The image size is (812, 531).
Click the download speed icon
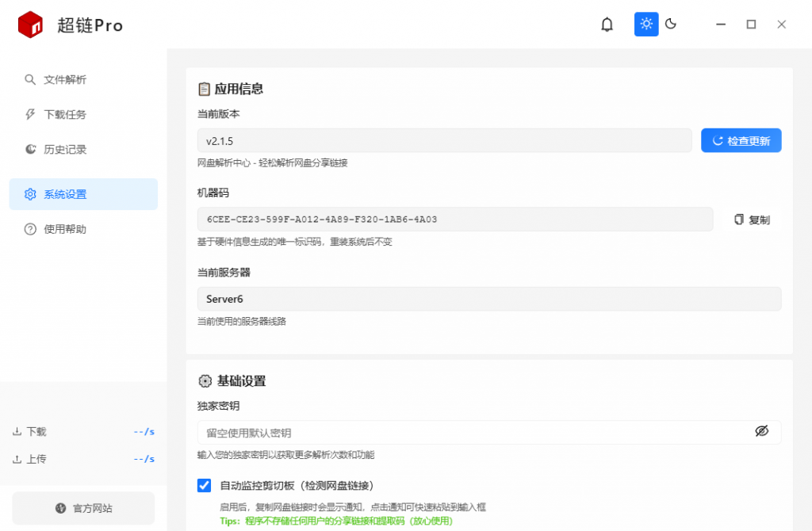(17, 432)
